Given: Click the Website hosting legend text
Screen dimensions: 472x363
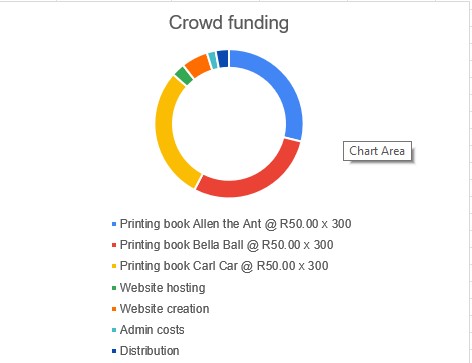Looking at the screenshot, I should click(162, 288).
